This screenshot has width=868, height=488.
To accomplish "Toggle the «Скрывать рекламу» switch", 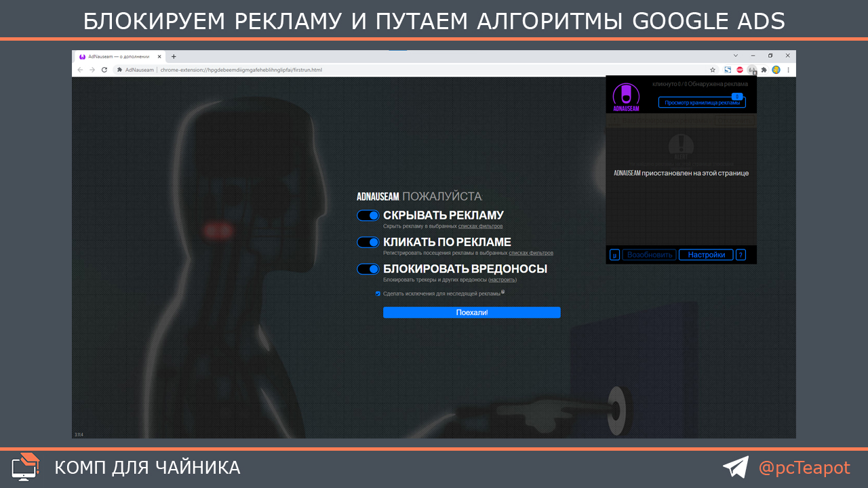I will tap(368, 216).
